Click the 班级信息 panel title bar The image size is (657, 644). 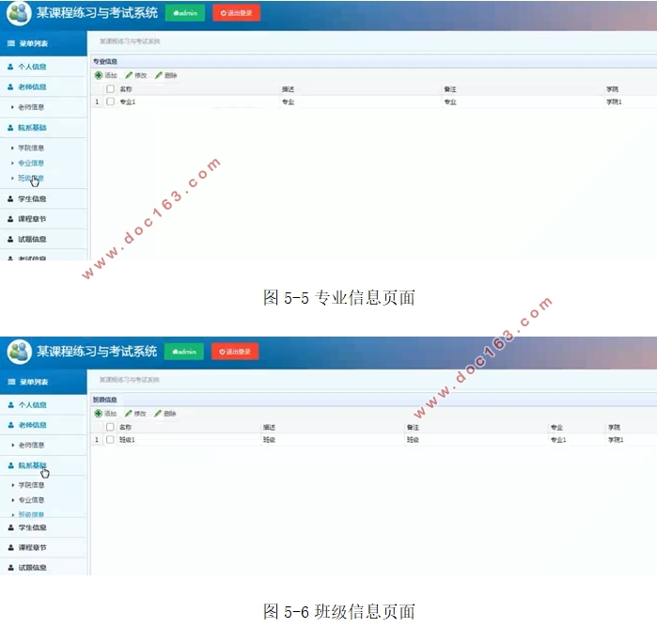click(374, 400)
